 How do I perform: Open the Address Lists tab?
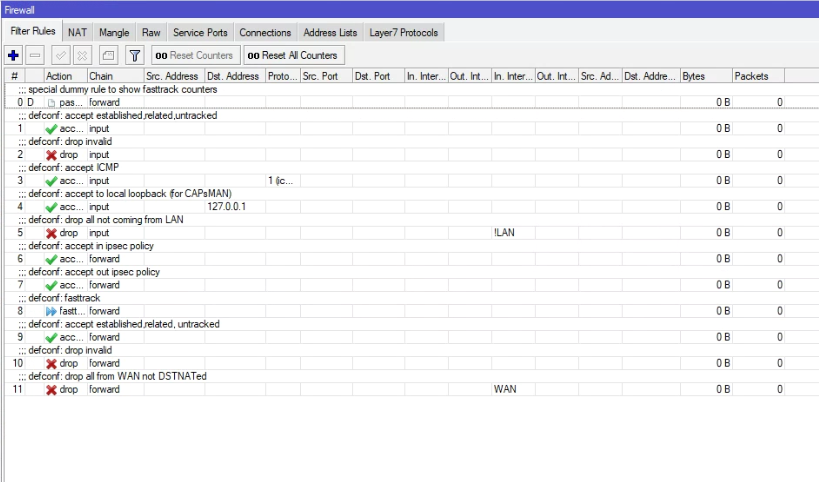point(330,32)
